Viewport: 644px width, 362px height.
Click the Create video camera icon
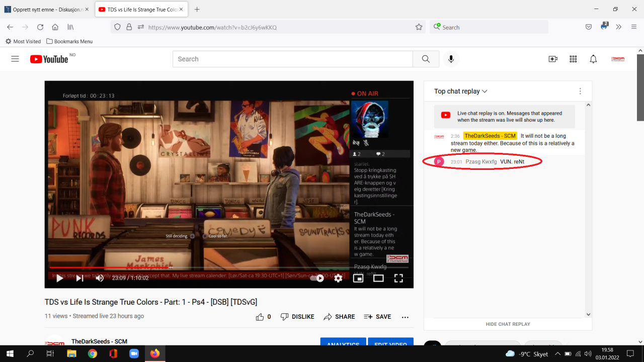pyautogui.click(x=553, y=59)
